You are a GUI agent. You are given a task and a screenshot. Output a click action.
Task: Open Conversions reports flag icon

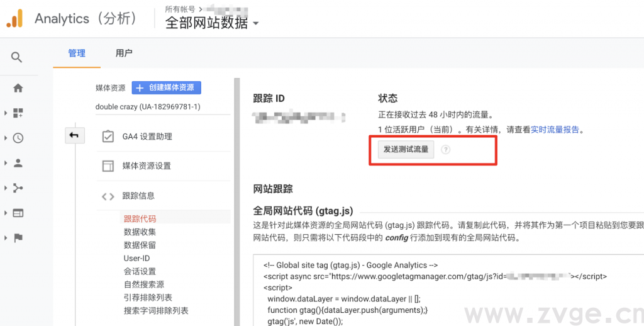point(18,238)
